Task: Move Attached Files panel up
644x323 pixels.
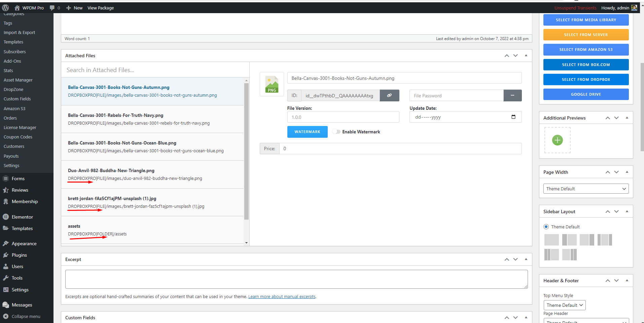Action: coord(507,56)
